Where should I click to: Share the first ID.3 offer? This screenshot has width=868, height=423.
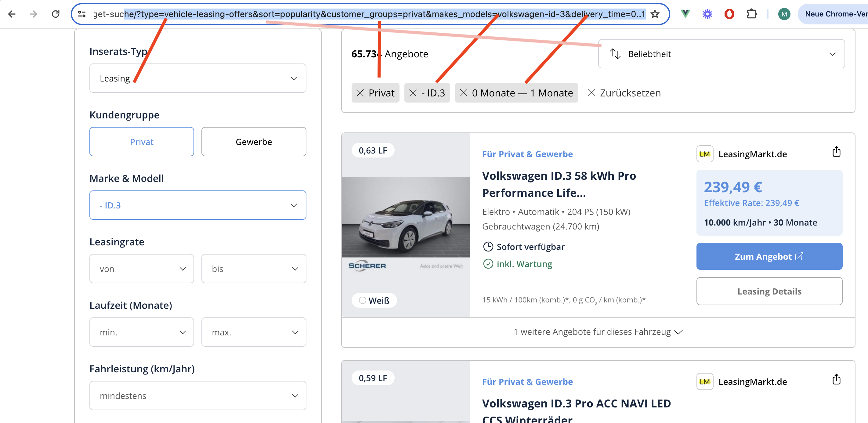836,152
